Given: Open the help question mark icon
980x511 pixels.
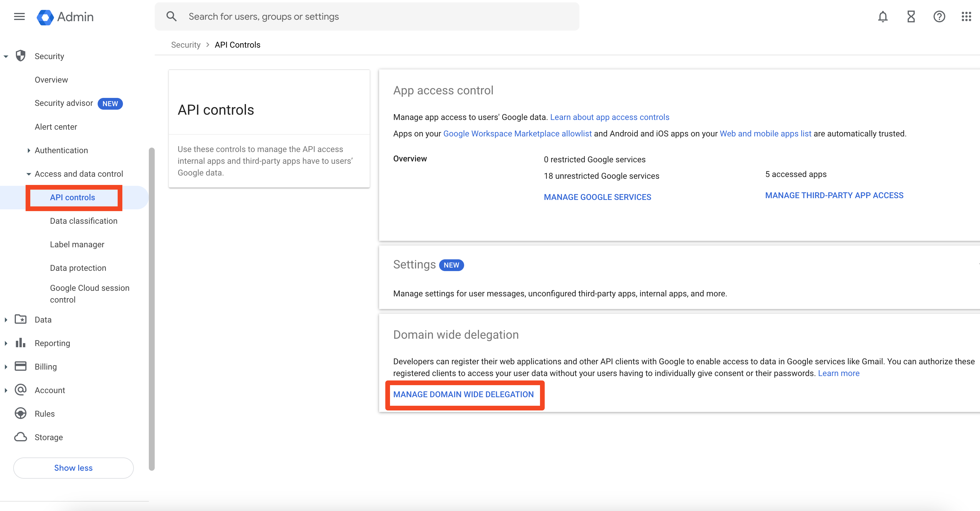Looking at the screenshot, I should 939,17.
